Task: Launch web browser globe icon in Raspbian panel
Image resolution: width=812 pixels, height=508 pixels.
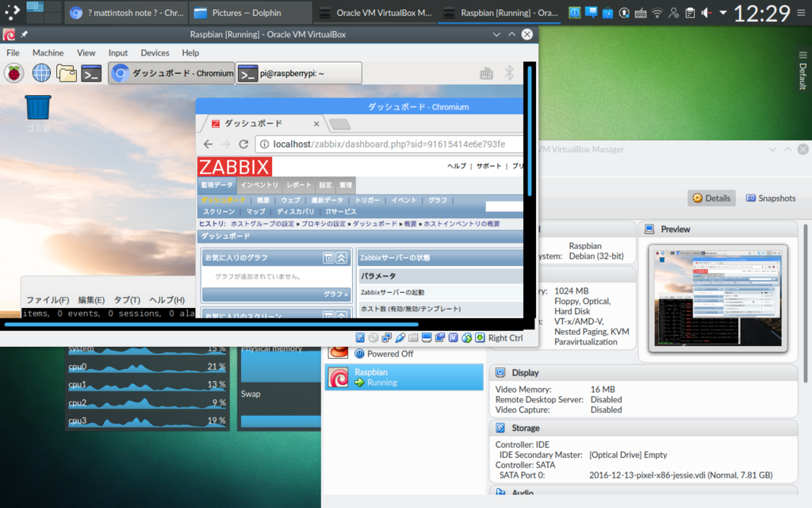Action: [41, 73]
